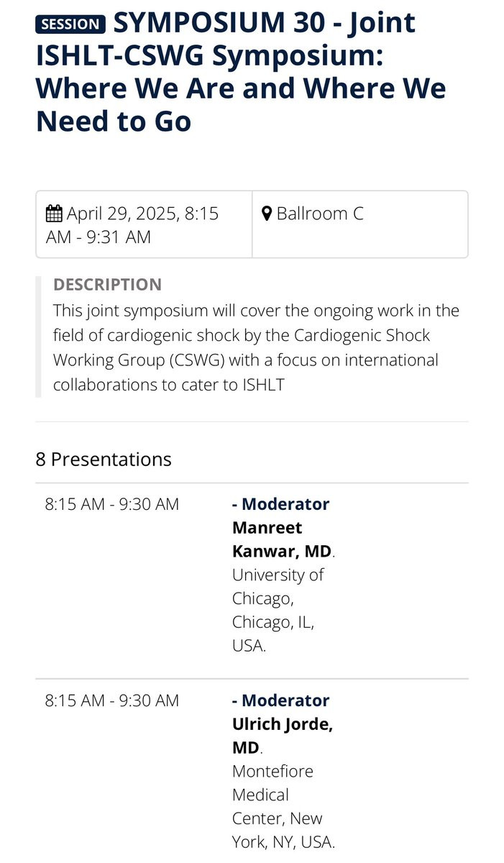Click the Ballroom C location text
The height and width of the screenshot is (863, 504).
[x=320, y=214]
